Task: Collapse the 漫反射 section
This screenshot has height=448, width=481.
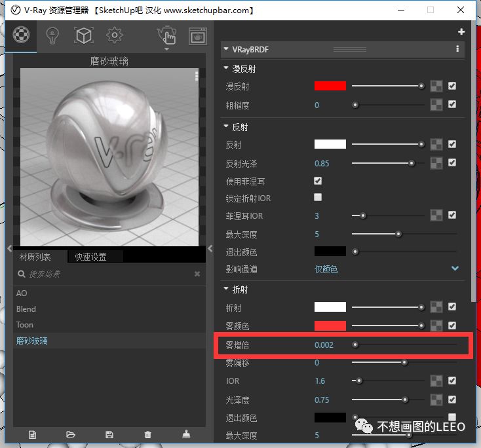Action: click(x=226, y=67)
